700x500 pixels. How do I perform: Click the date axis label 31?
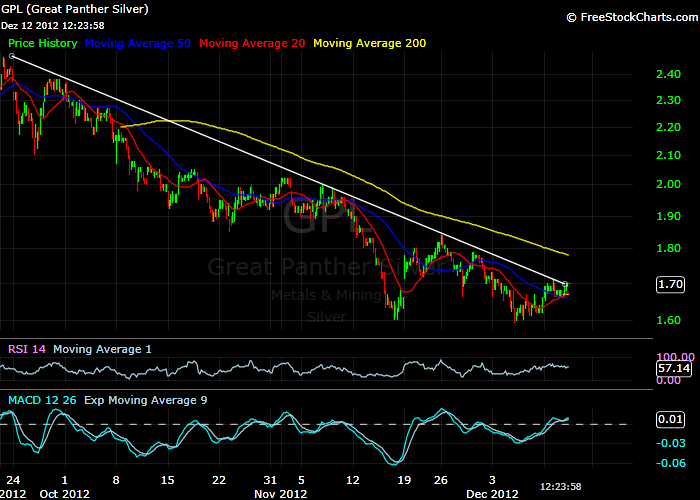(270, 480)
